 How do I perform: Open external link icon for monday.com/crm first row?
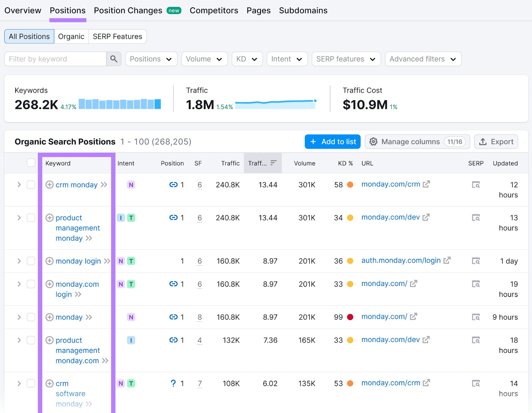pyautogui.click(x=426, y=184)
